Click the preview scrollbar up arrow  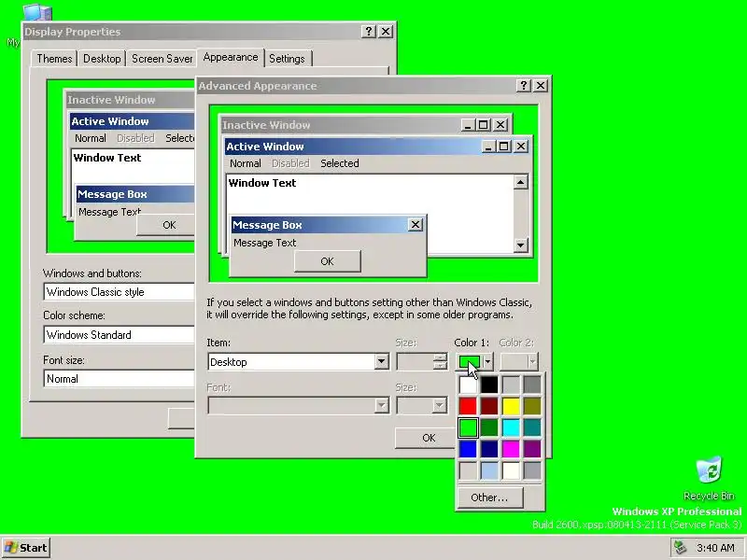pos(521,182)
